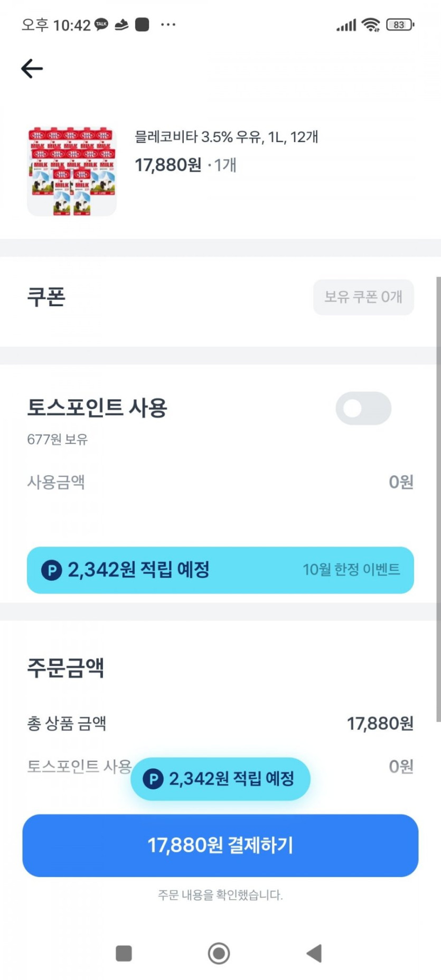Tap the KakaoTalk notification icon
The width and height of the screenshot is (441, 980).
click(101, 24)
